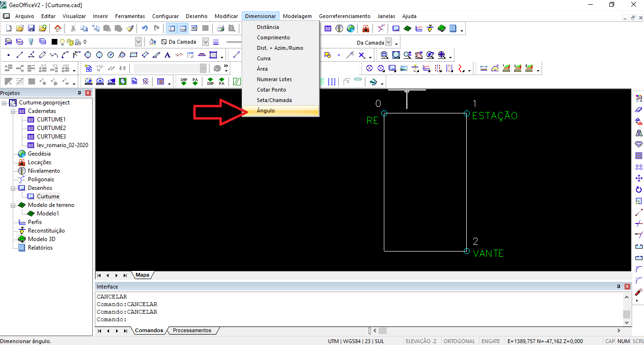Collapse the Modelo de terreno node

[14, 205]
